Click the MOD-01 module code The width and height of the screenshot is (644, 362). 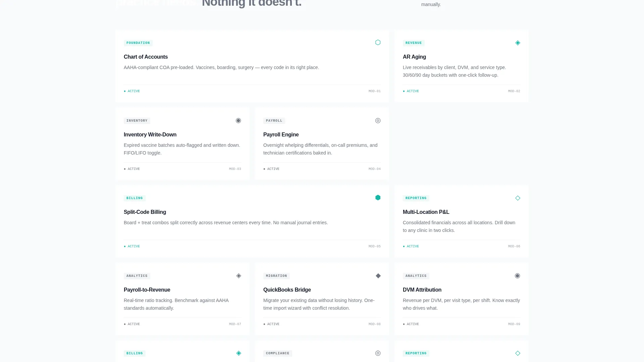[x=374, y=91]
